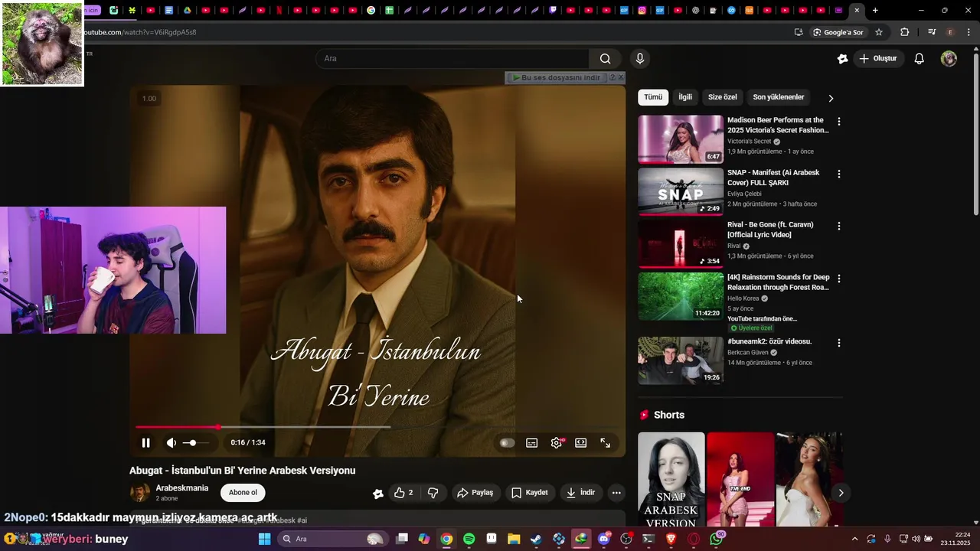The width and height of the screenshot is (980, 551).
Task: Open Spotify from the taskbar
Action: coord(469,539)
